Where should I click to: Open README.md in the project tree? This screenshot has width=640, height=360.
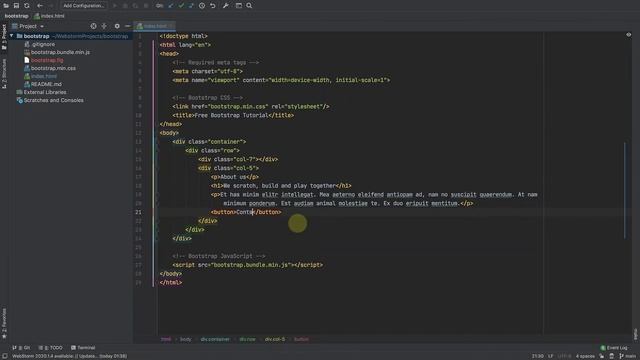[43, 84]
